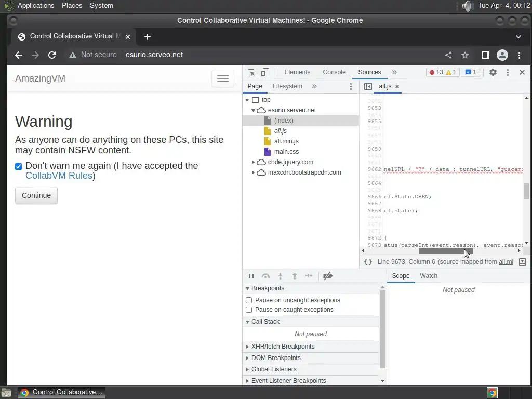This screenshot has width=532, height=399.
Task: Toggle Chrome side panel icon
Action: pos(486,55)
